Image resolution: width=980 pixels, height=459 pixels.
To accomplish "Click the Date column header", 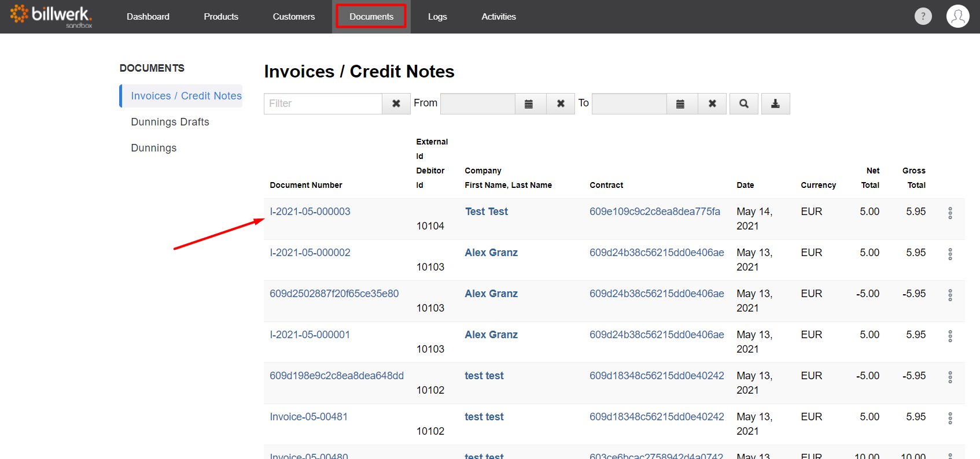I will point(745,185).
